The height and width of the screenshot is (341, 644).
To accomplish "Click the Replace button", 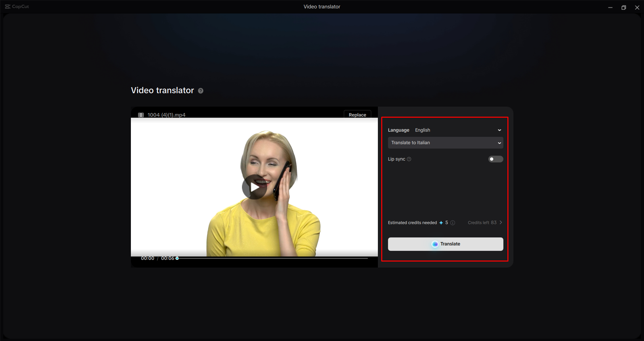I will tap(357, 115).
